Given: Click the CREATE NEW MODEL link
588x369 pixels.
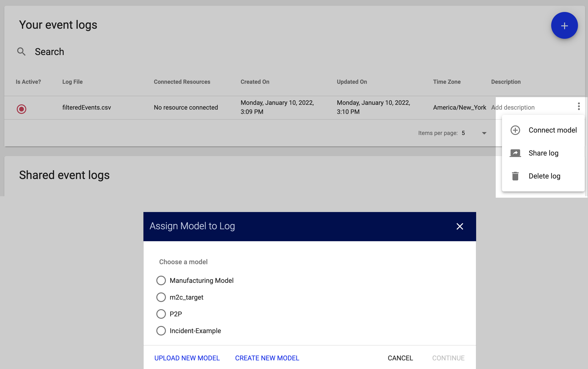Looking at the screenshot, I should [x=267, y=358].
